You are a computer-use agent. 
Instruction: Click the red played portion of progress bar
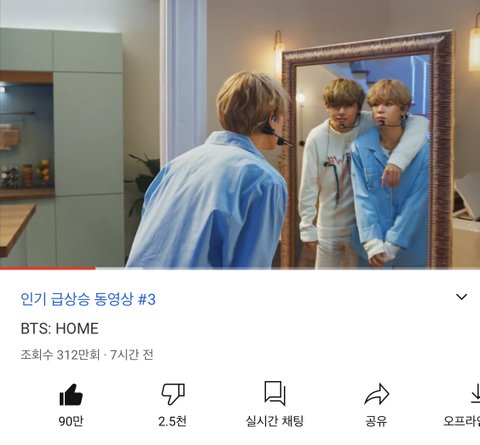(48, 268)
